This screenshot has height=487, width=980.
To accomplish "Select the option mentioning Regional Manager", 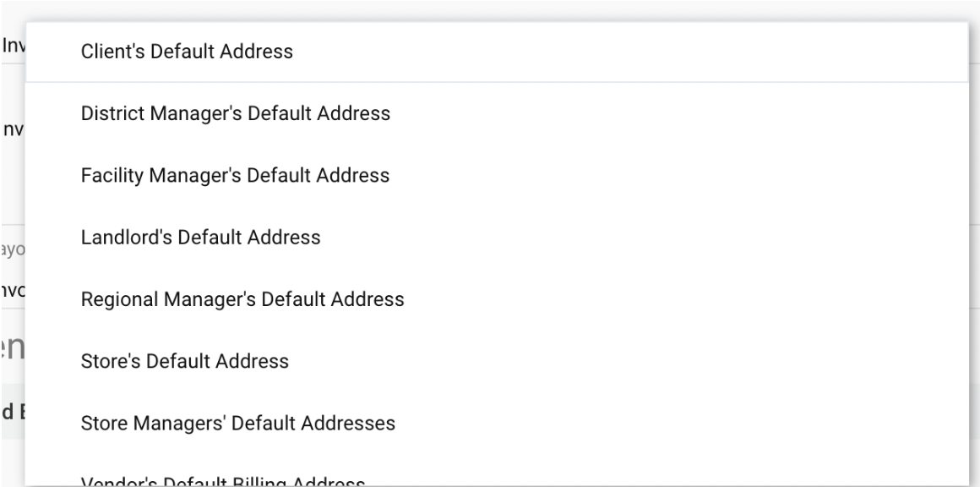I will click(242, 299).
